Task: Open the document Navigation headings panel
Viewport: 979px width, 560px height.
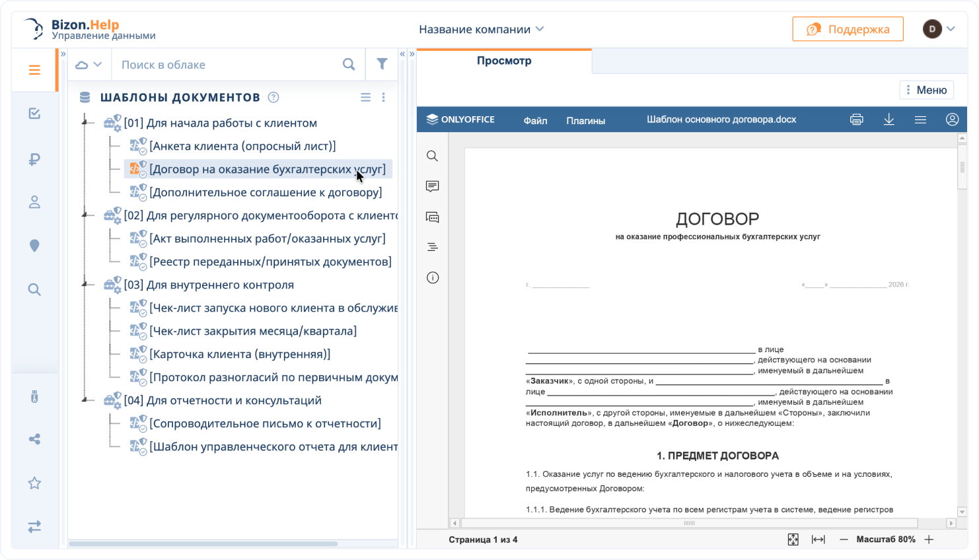Action: (432, 246)
